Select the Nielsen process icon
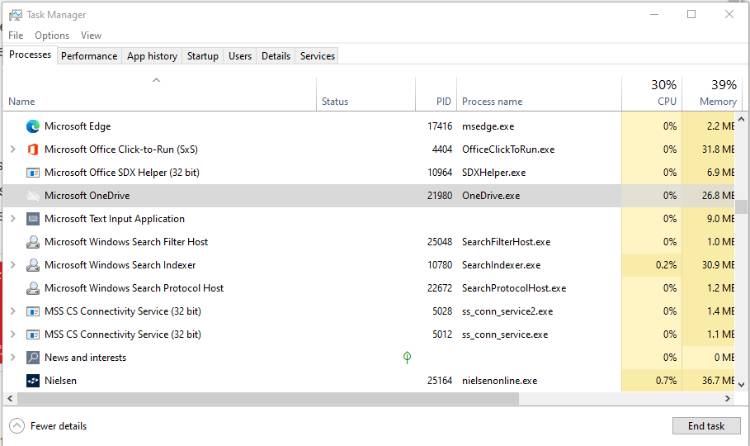 (x=33, y=380)
